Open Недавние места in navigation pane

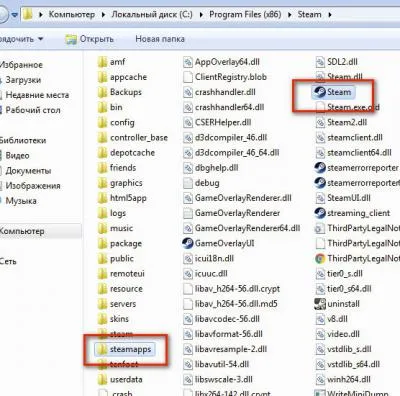click(37, 95)
